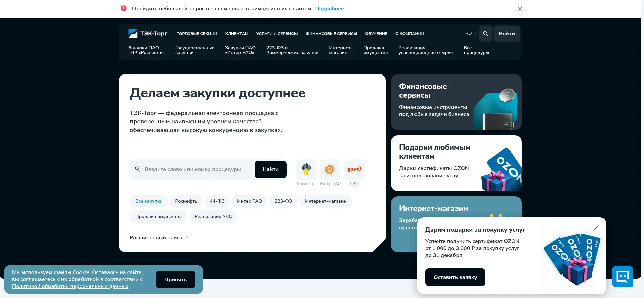Select the Интер РАО logo shortcut

point(330,169)
